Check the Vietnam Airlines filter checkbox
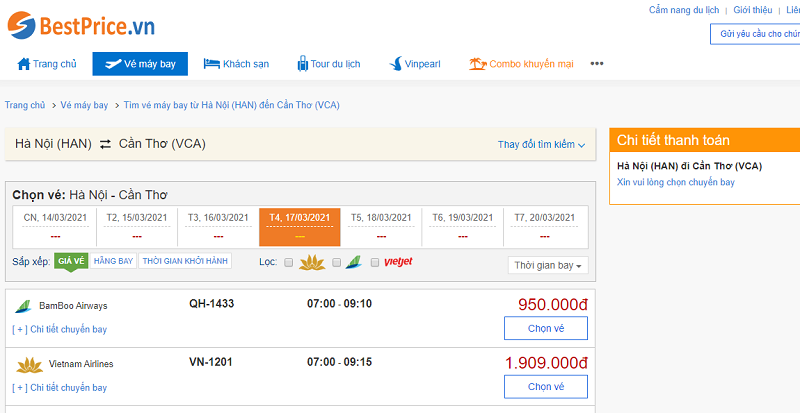This screenshot has height=413, width=800. [x=289, y=262]
